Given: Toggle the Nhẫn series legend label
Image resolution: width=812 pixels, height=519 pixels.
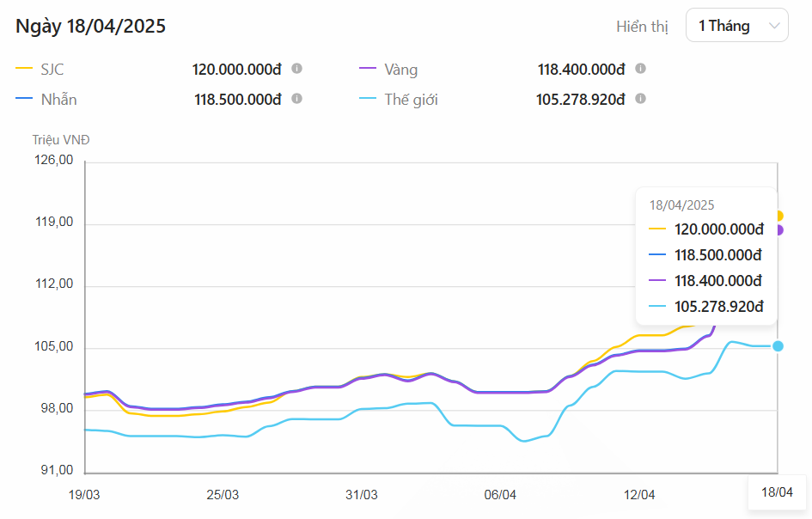Looking at the screenshot, I should point(58,100).
